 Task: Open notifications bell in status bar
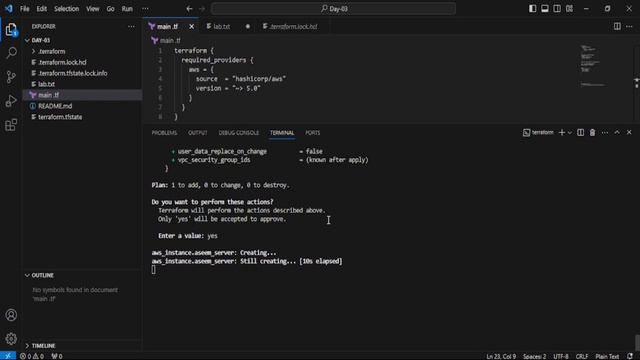point(630,356)
